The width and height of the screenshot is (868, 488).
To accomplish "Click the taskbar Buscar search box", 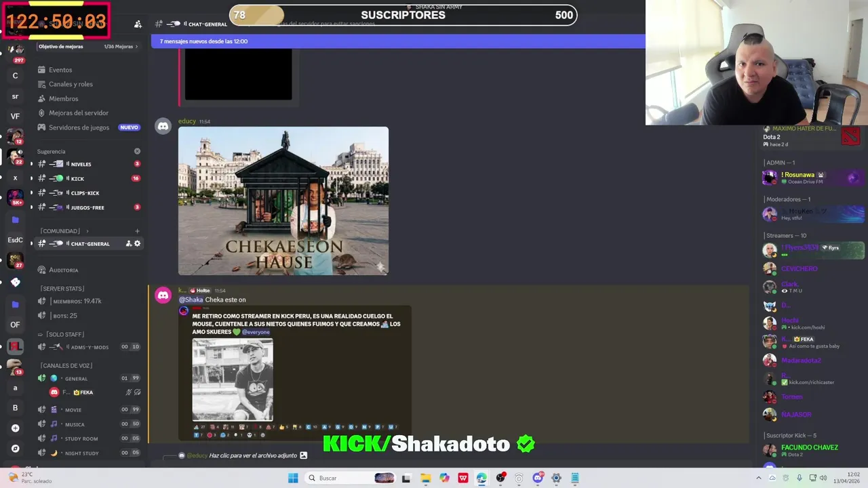I will [x=350, y=478].
